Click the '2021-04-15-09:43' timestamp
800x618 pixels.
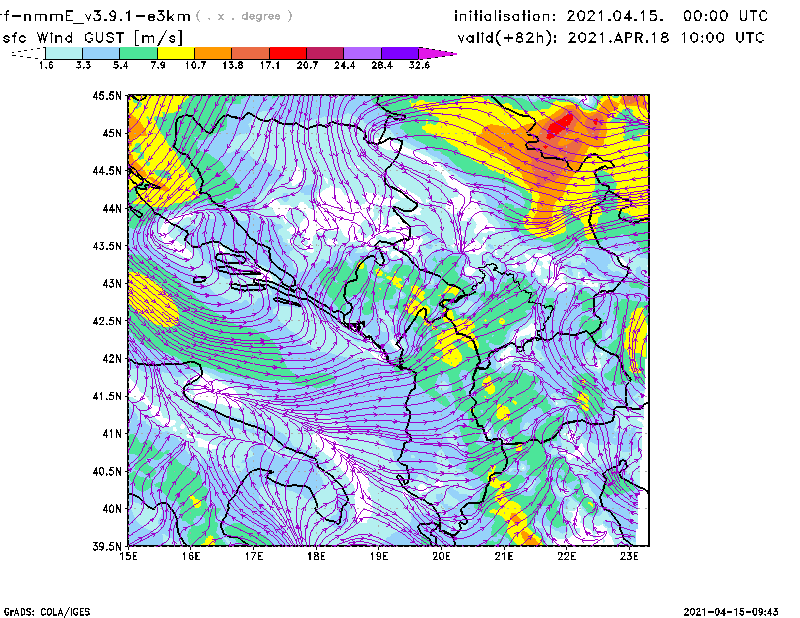click(x=731, y=612)
